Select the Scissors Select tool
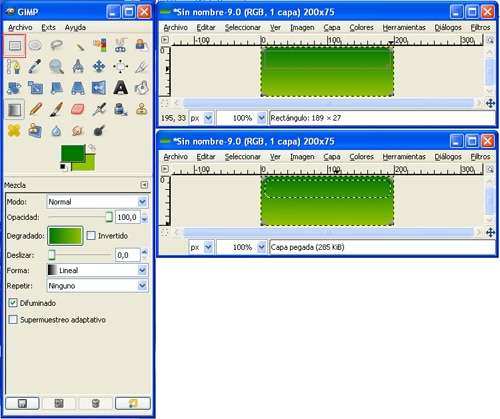500x419 pixels. point(120,45)
